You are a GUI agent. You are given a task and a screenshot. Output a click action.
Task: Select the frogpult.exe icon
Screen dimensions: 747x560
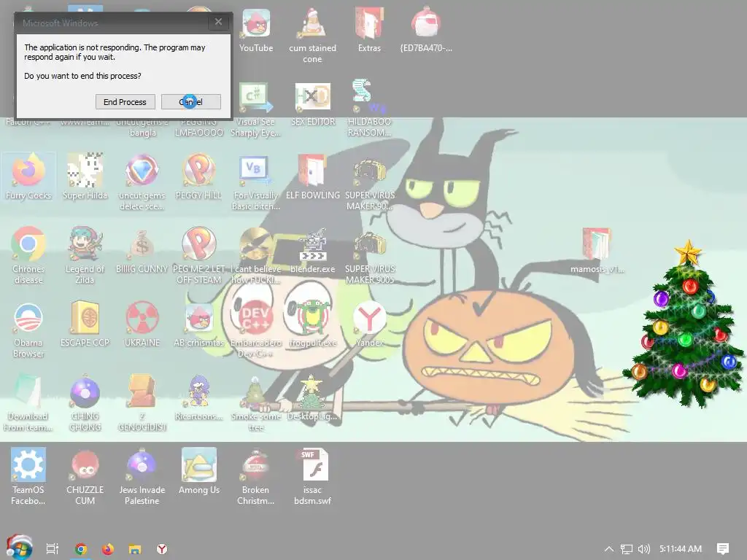[x=312, y=324]
